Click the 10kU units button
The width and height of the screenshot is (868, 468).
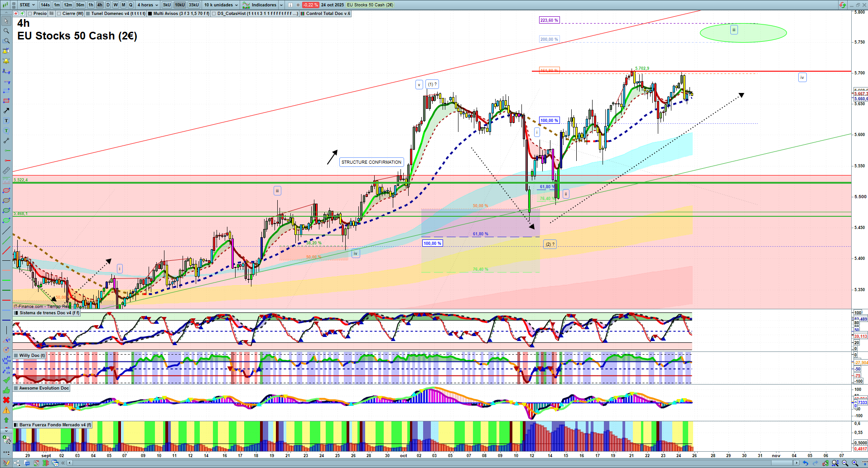click(180, 5)
